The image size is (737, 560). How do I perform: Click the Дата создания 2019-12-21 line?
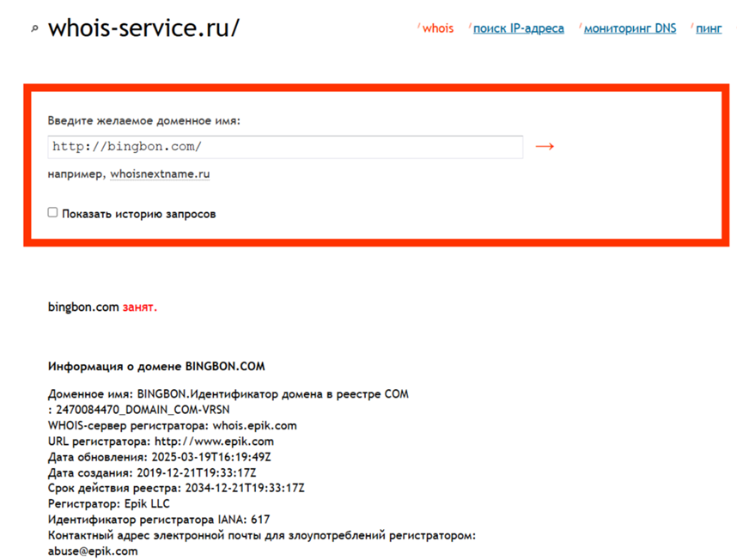(152, 472)
